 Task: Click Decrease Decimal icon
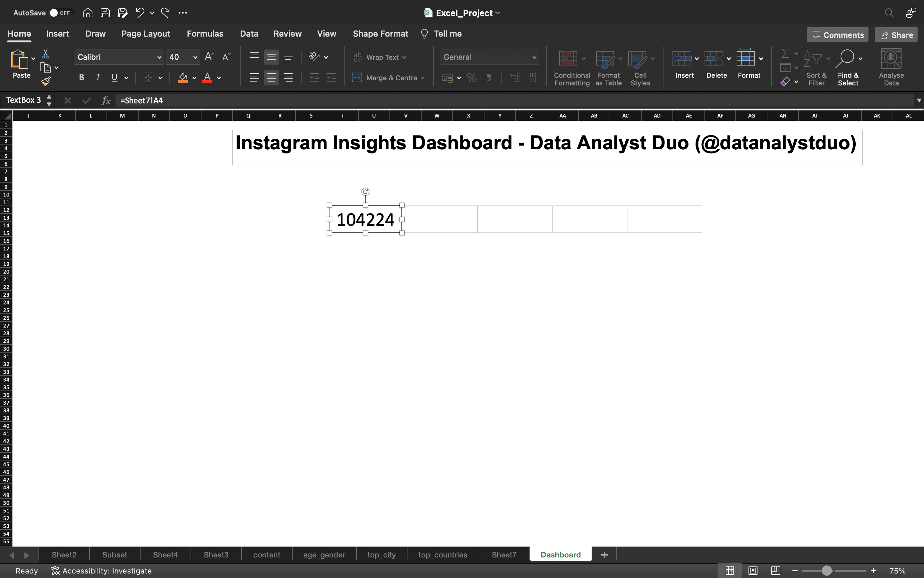532,78
